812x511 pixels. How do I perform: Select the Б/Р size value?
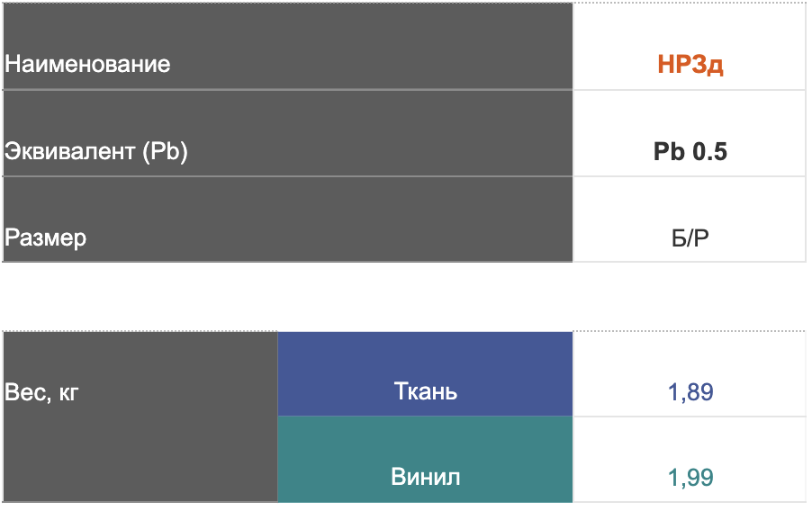[690, 238]
